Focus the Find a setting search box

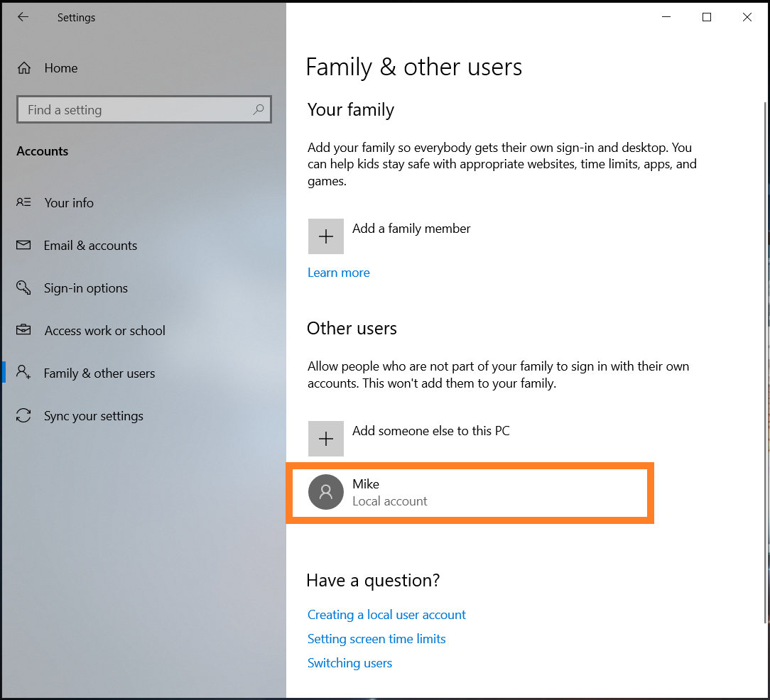click(x=144, y=109)
